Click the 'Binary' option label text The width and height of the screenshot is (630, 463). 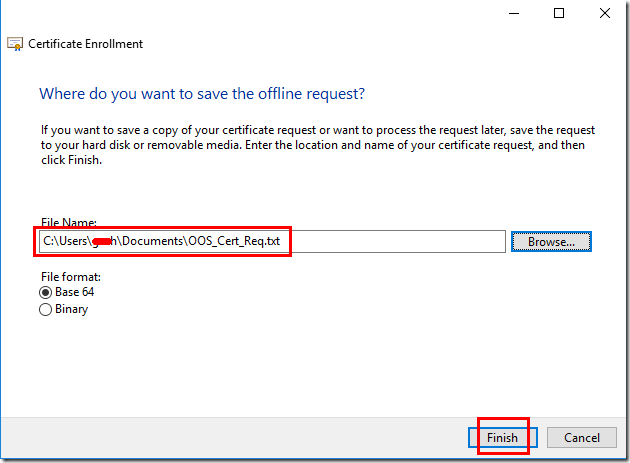point(72,309)
